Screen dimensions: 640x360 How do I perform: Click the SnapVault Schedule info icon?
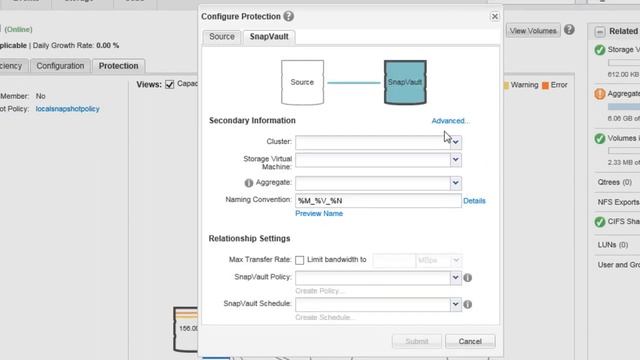[468, 304]
